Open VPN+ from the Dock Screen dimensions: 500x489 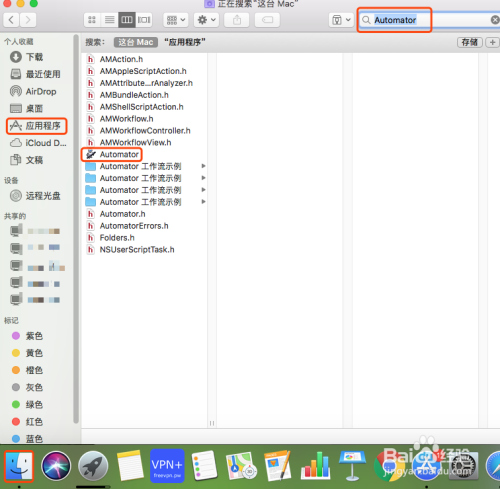167,466
